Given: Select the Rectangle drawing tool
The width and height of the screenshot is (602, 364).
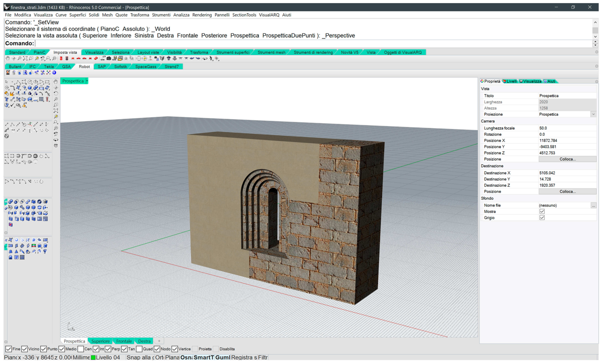Looking at the screenshot, I should [47, 82].
